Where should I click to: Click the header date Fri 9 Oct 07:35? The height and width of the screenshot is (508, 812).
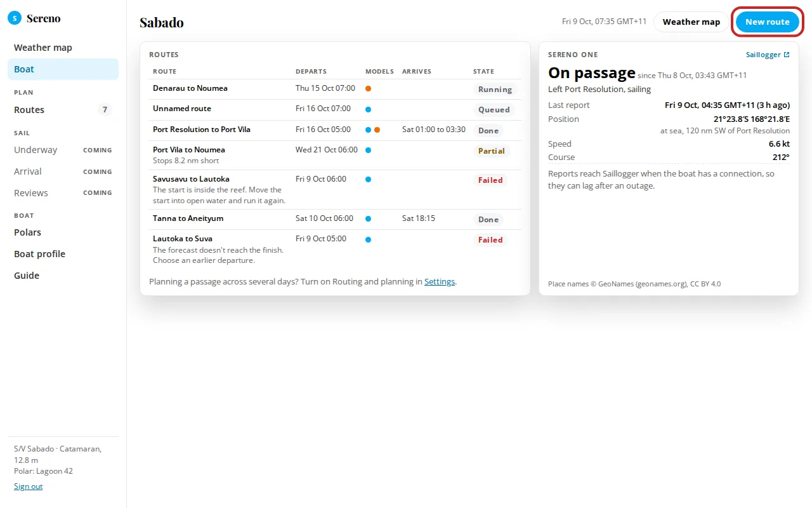[x=605, y=22]
